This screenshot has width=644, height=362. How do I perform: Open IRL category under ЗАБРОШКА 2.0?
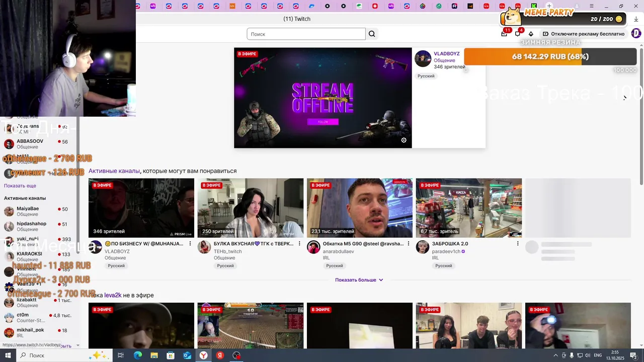435,258
